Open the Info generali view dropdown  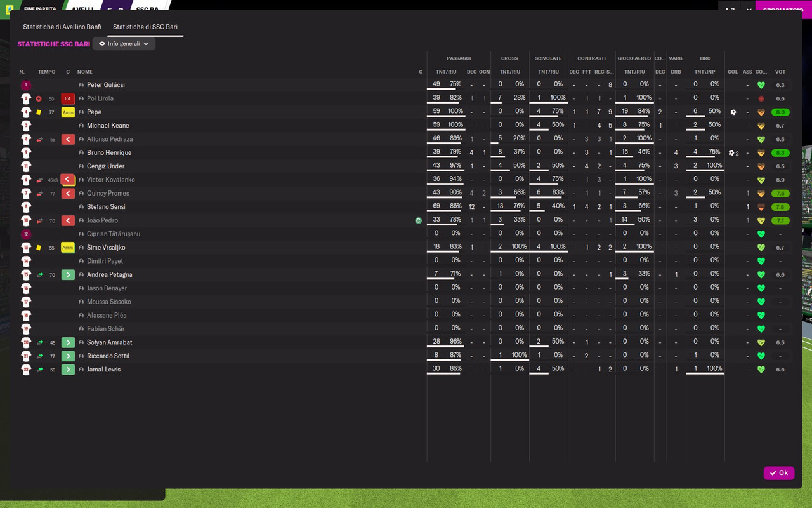point(124,44)
